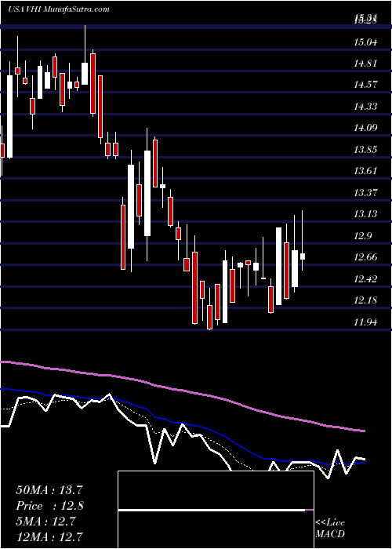The image size is (392, 549).
Task: Click the 14.81 price axis label
Action: tap(366, 64)
